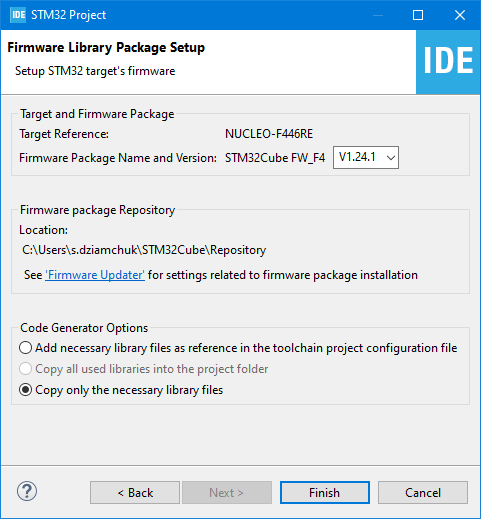Click the help question mark icon
481x519 pixels.
click(x=27, y=491)
